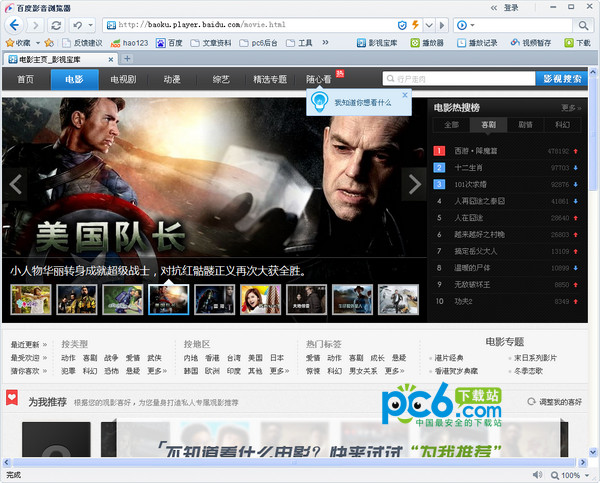This screenshot has height=483, width=600.
Task: Open the hao123 bookmark
Action: pos(129,43)
